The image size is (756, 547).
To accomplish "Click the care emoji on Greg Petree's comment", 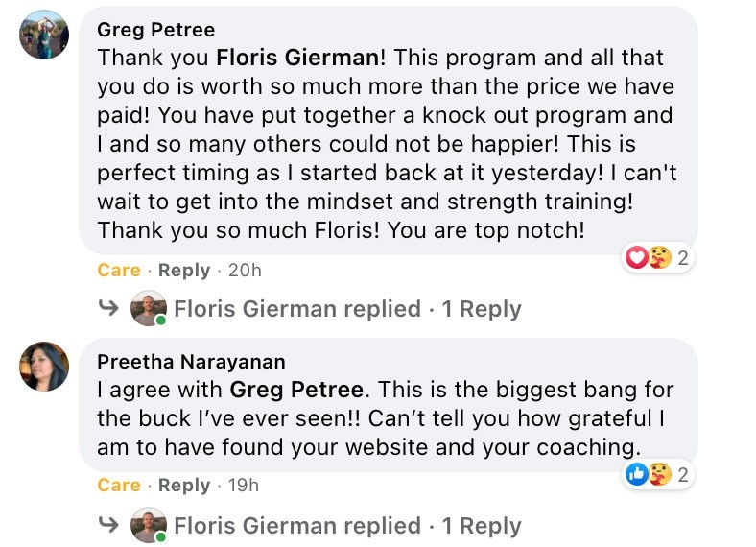I will tap(658, 258).
